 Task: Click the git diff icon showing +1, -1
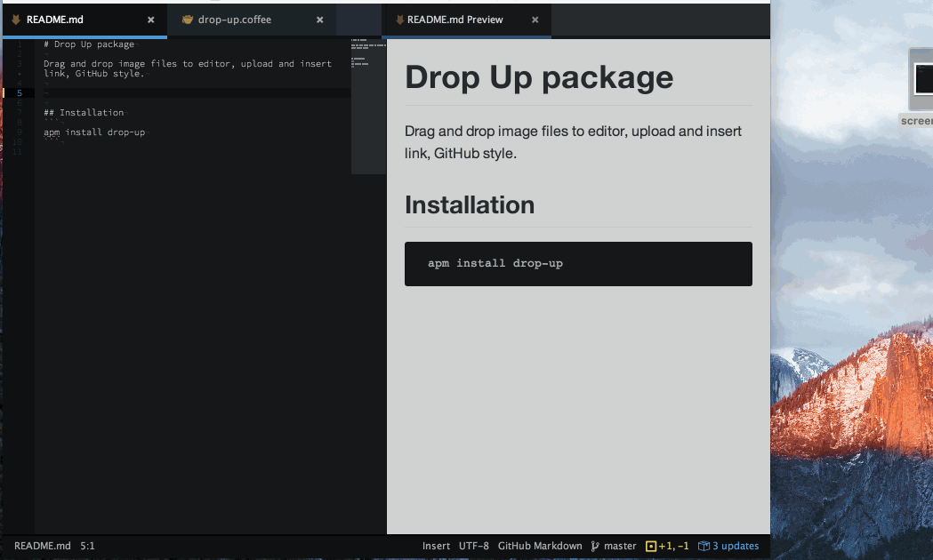tap(651, 546)
